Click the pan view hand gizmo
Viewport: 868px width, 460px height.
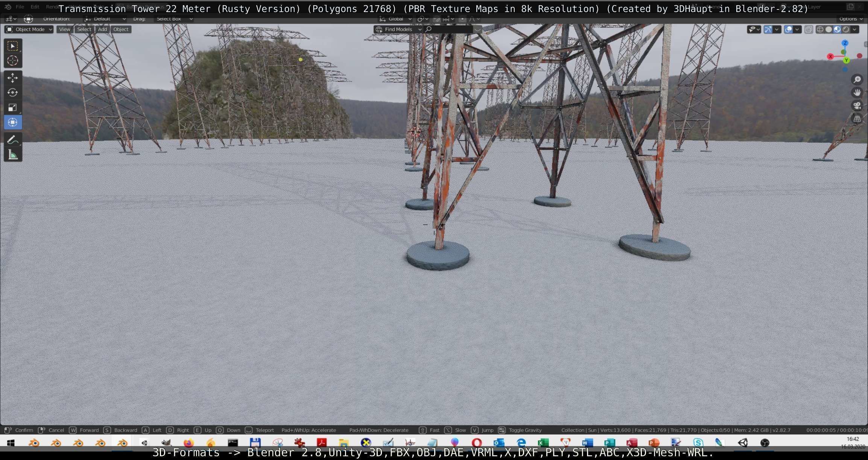[857, 93]
